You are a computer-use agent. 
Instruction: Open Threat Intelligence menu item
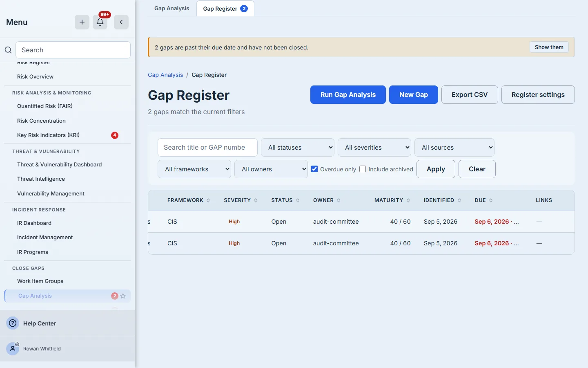tap(41, 179)
